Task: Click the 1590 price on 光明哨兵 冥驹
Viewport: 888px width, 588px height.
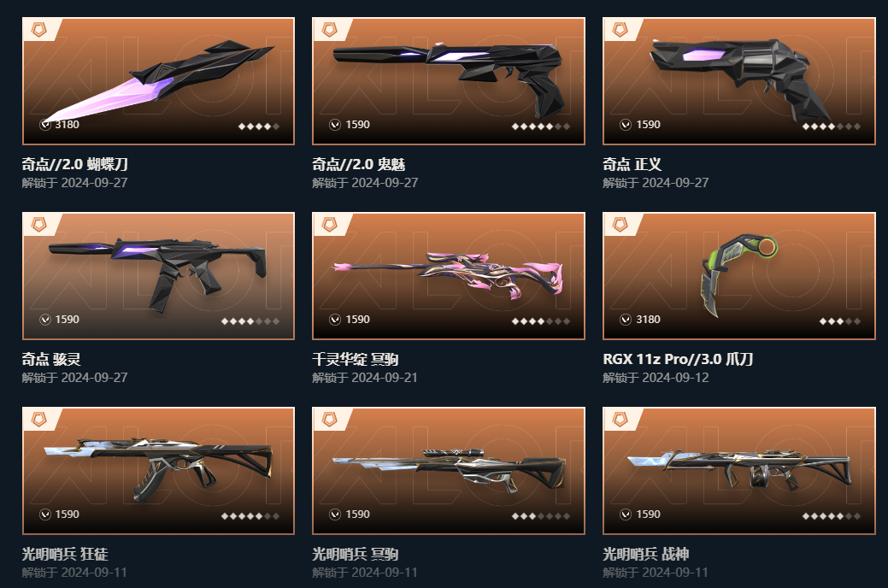Action: [357, 514]
